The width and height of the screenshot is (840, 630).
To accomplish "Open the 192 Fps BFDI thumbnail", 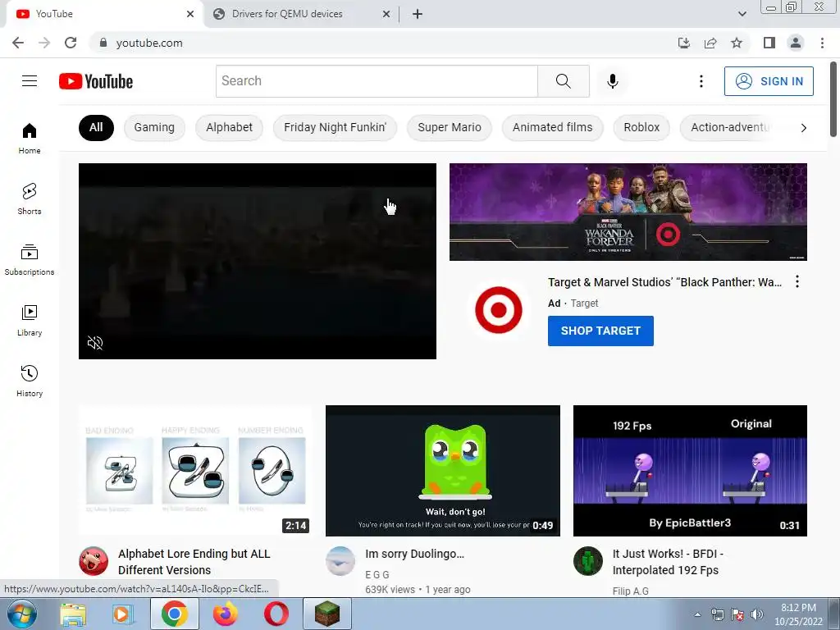I will 690,470.
